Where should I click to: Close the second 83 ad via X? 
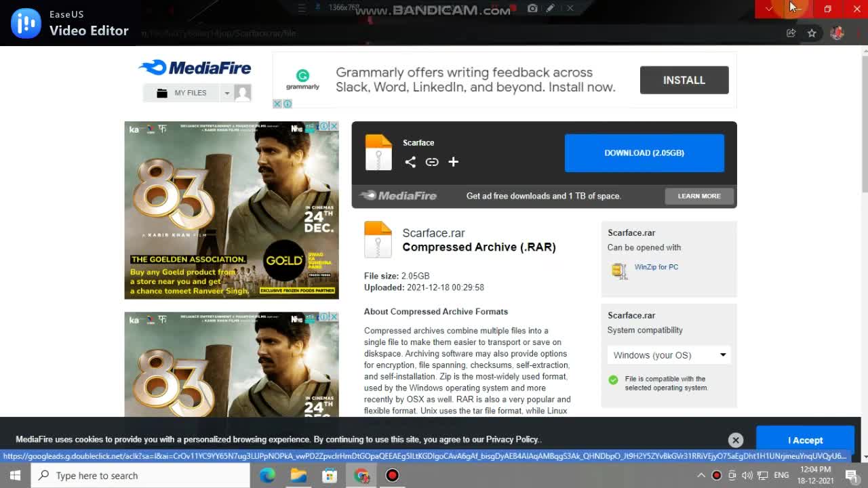(334, 317)
